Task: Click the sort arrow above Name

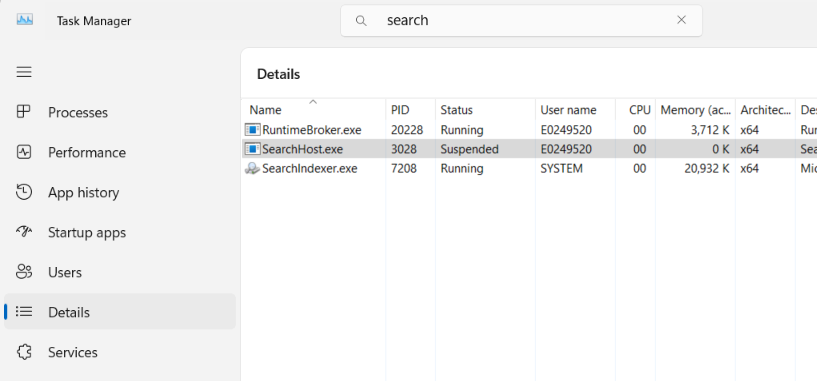Action: (x=313, y=102)
